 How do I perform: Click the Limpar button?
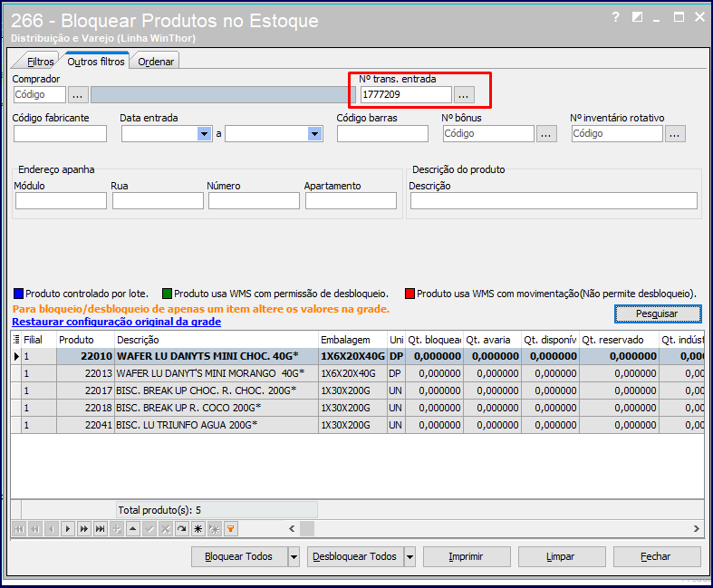pos(562,557)
